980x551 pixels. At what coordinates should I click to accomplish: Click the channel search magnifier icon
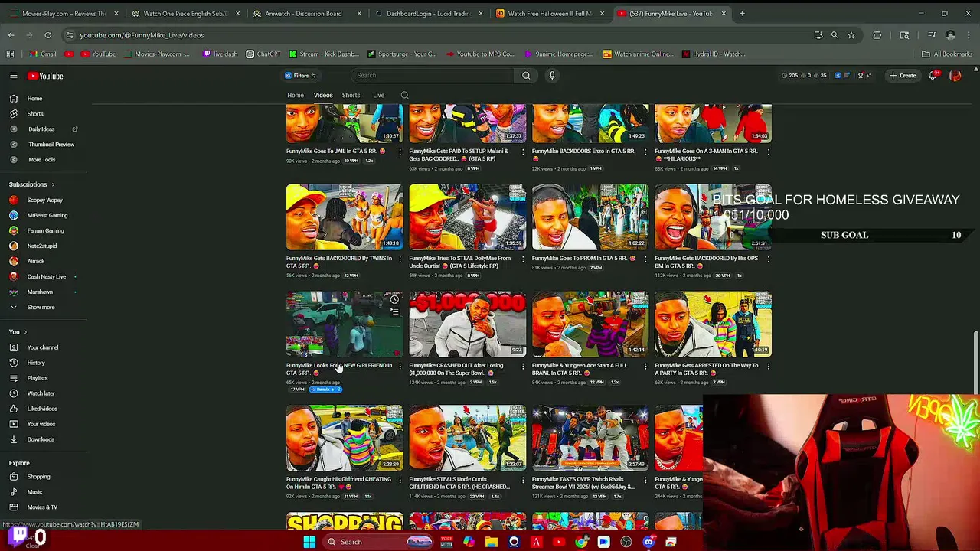(x=404, y=95)
